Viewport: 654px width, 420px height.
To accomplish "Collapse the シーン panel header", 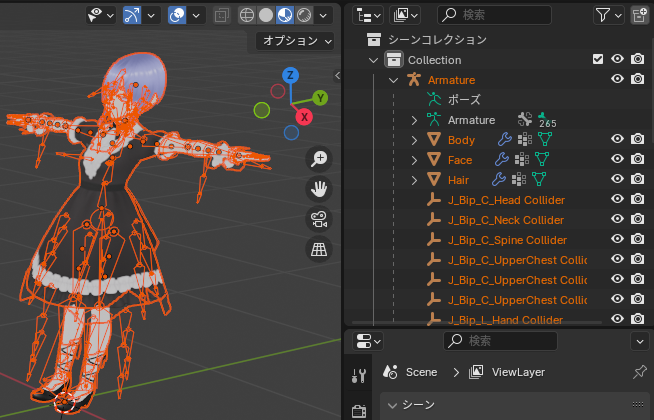I will pyautogui.click(x=392, y=405).
